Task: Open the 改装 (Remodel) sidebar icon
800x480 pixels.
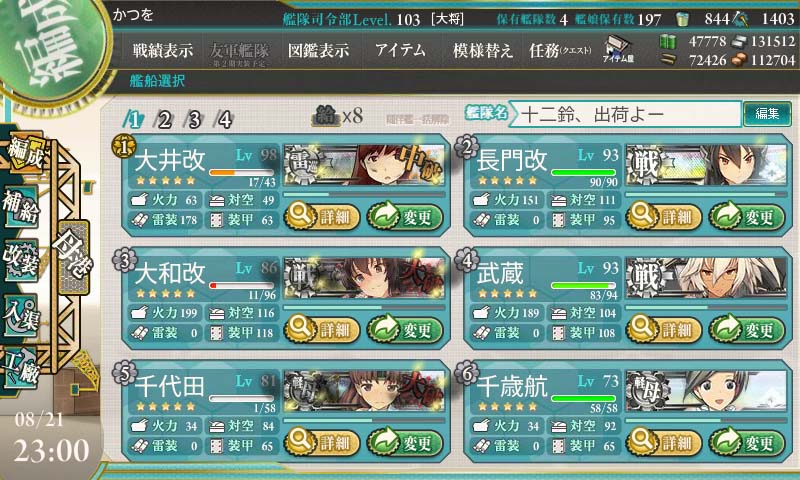Action: [20, 260]
